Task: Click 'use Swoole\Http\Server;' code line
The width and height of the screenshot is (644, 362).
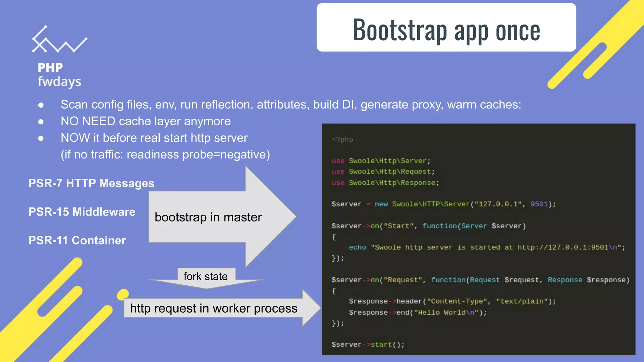Action: [381, 161]
